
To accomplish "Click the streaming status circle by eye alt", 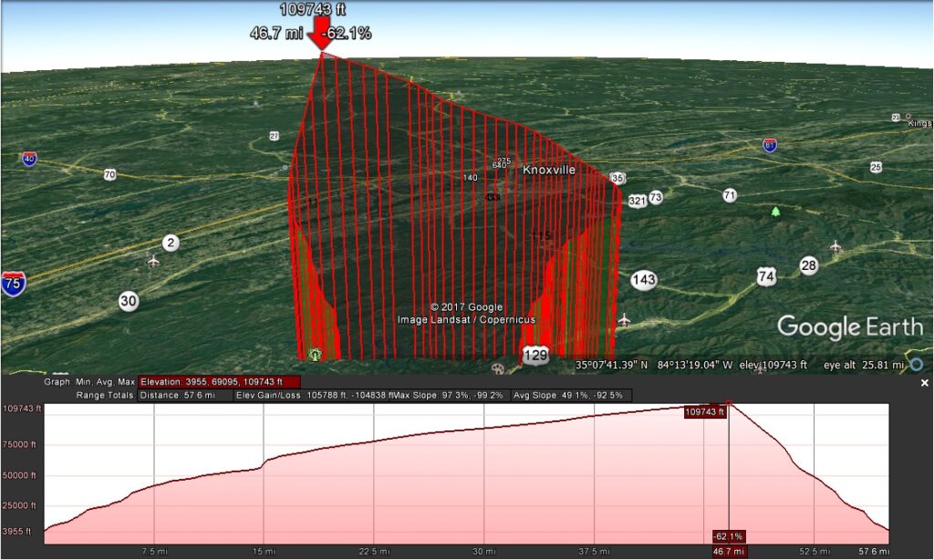I will [x=916, y=365].
